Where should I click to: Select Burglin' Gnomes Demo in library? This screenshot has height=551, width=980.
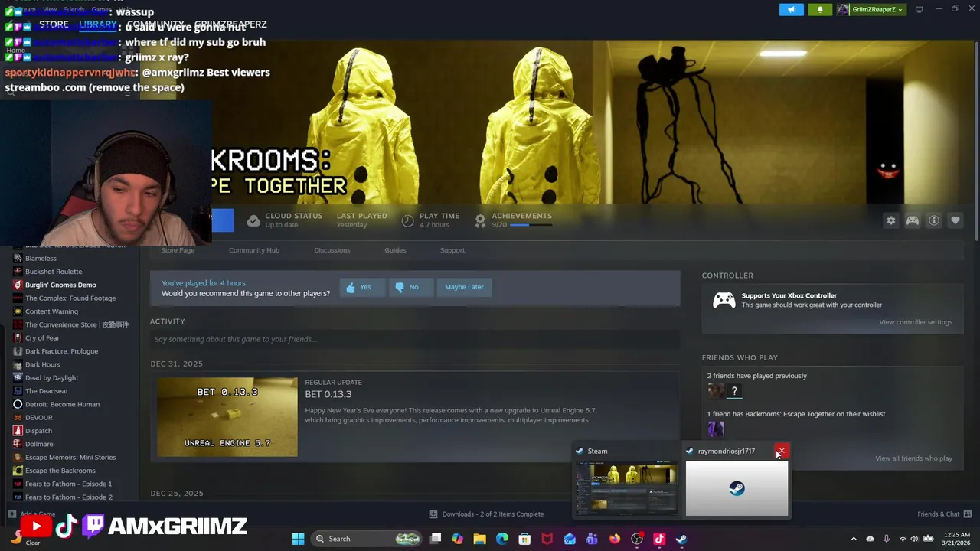(60, 285)
